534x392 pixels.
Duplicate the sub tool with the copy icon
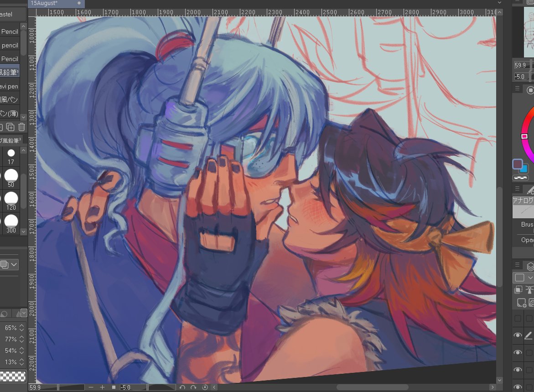[10, 127]
